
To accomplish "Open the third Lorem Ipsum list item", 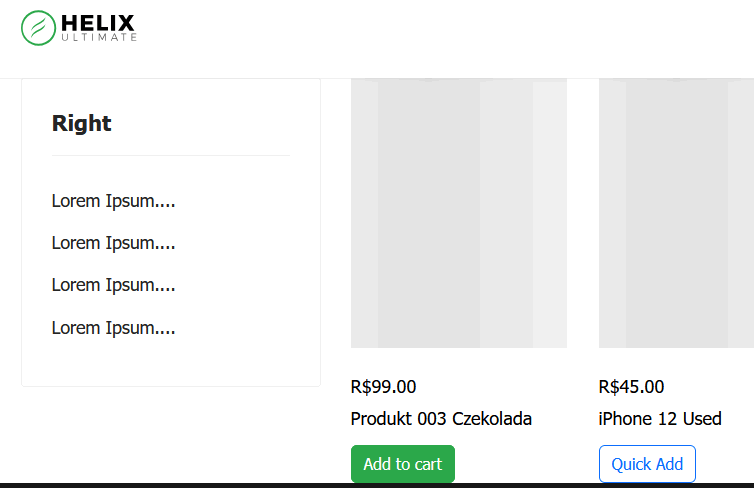I will point(113,285).
